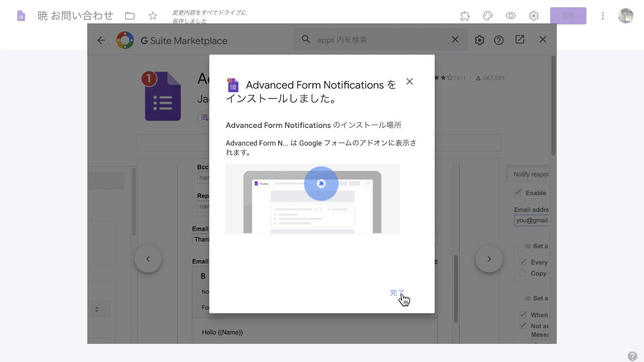Show next screenshot with right chevron

[489, 259]
